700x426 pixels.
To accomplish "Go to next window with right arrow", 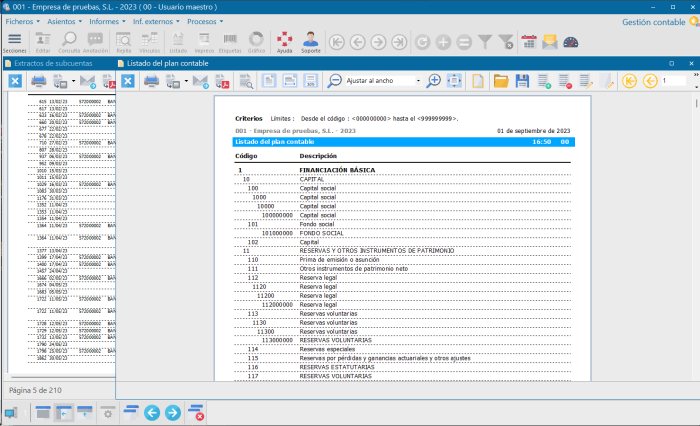I will coord(173,412).
